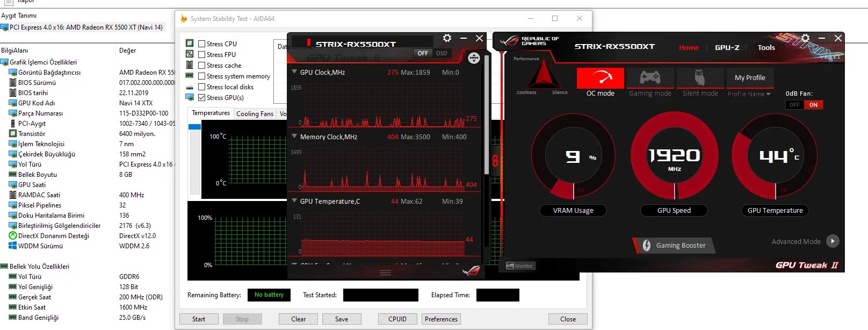Viewport: 868px width, 330px height.
Task: Click the DirectX Donanım Desteği Xbox icon
Action: point(13,236)
